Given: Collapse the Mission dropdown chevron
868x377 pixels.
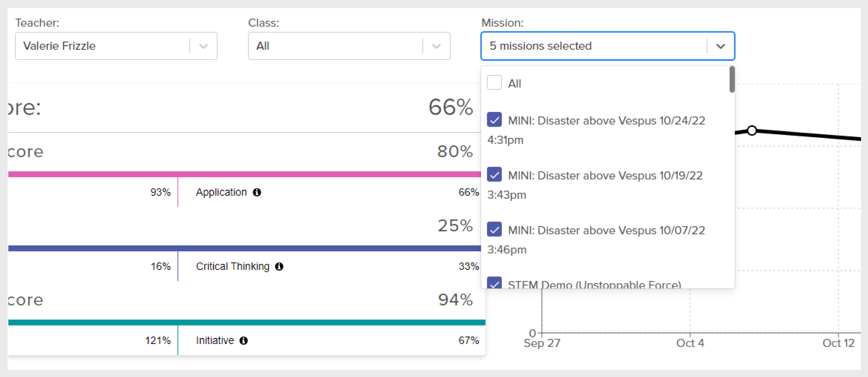Looking at the screenshot, I should pos(721,46).
